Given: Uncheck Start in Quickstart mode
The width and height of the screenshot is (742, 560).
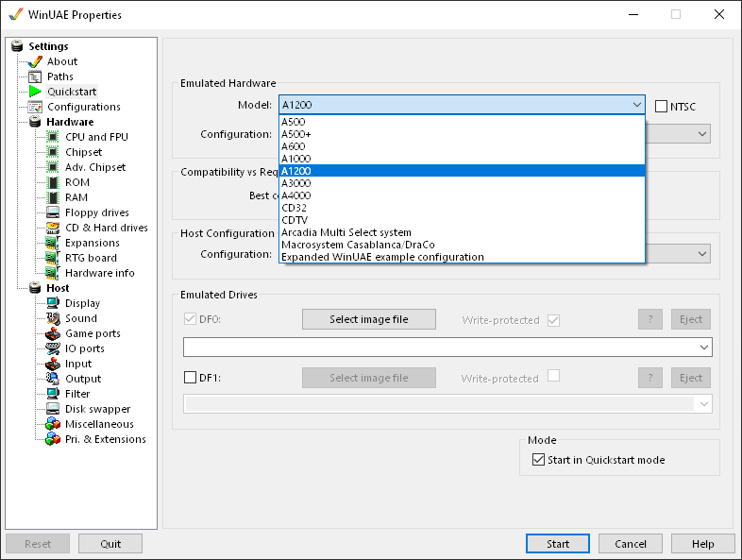Looking at the screenshot, I should pyautogui.click(x=538, y=460).
